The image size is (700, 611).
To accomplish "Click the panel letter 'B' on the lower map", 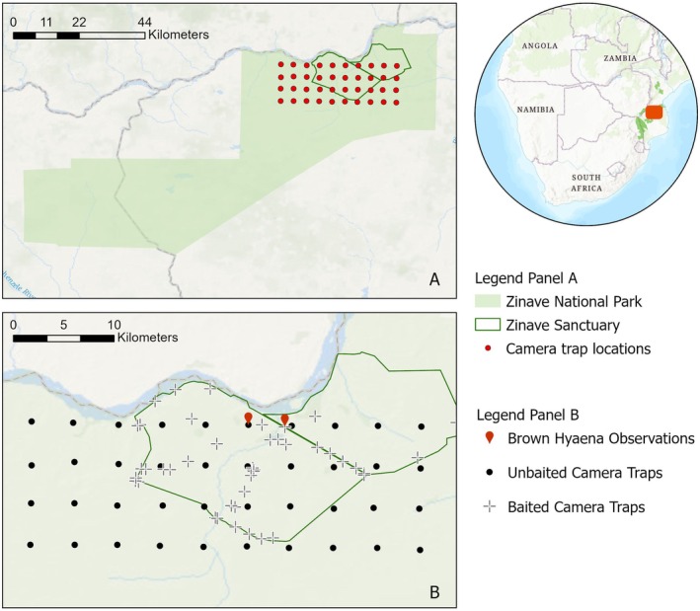I will point(434,592).
